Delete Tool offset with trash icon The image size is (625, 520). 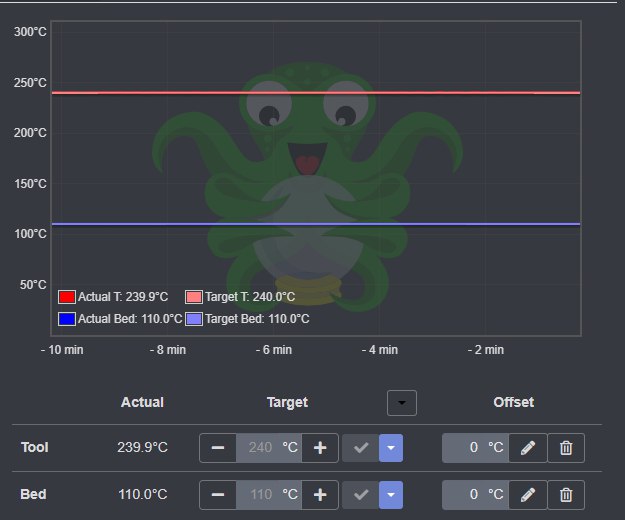click(566, 448)
